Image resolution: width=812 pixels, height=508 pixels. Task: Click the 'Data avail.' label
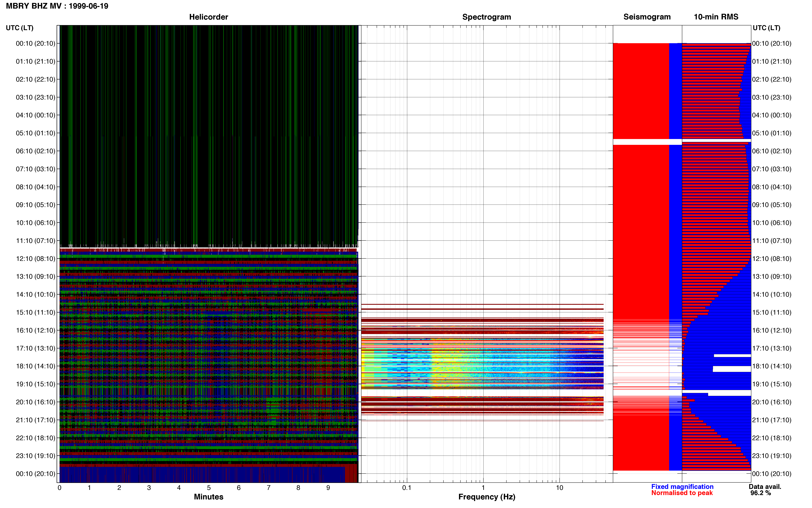(765, 487)
